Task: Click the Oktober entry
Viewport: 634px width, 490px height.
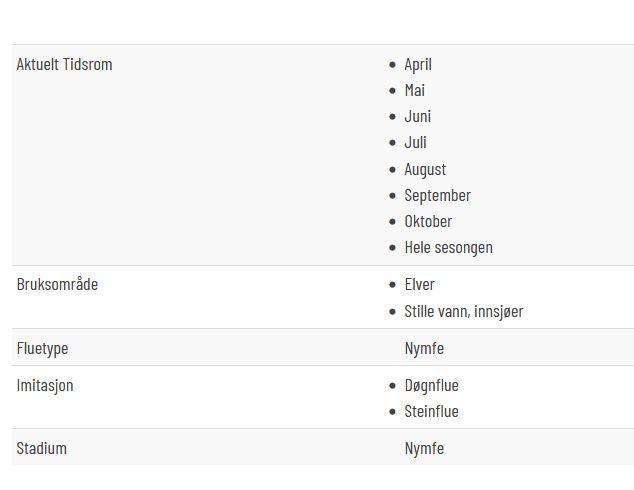Action: tap(428, 222)
